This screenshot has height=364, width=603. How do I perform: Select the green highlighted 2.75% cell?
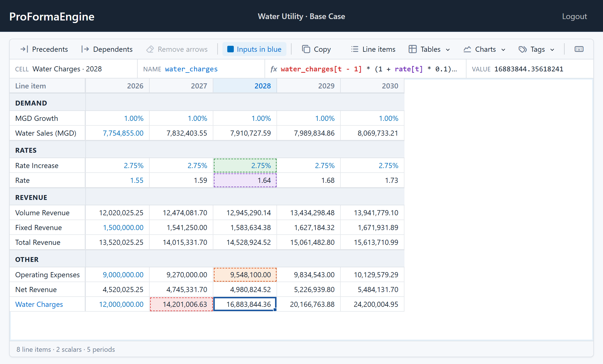pos(245,166)
